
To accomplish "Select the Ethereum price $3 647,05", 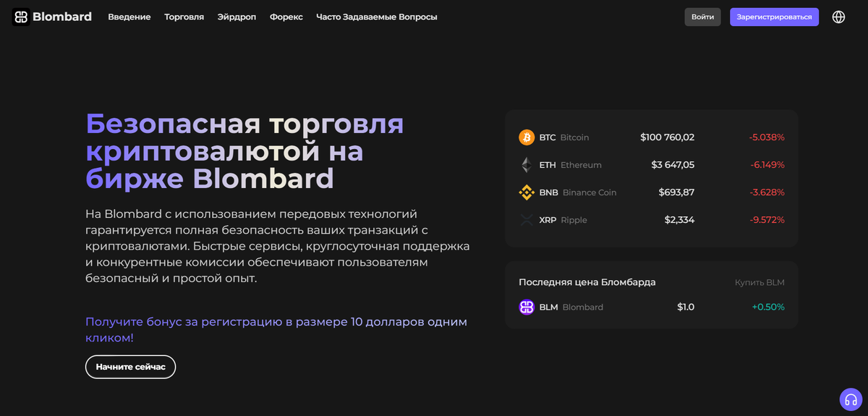I will (x=673, y=165).
